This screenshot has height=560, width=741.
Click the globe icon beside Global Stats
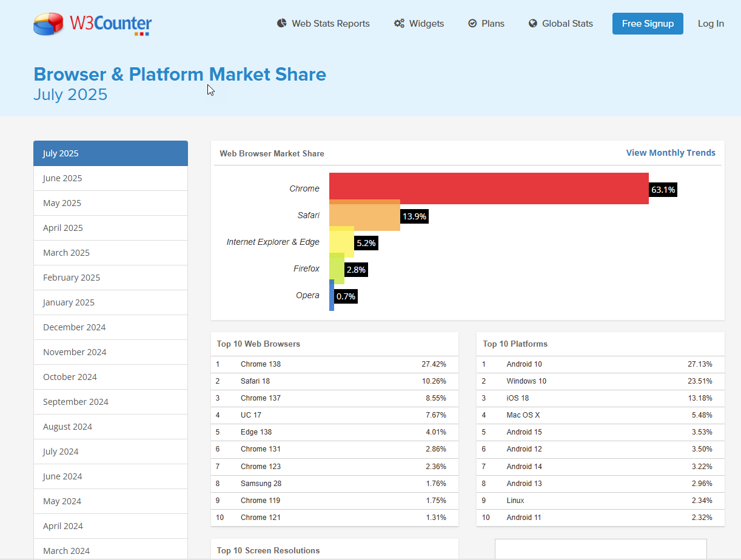point(533,24)
